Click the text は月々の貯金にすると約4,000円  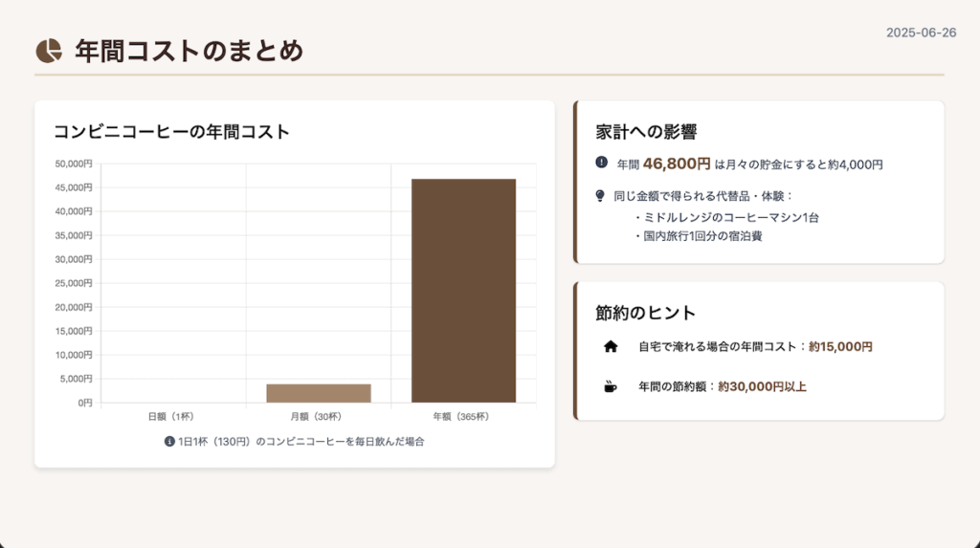pyautogui.click(x=798, y=164)
